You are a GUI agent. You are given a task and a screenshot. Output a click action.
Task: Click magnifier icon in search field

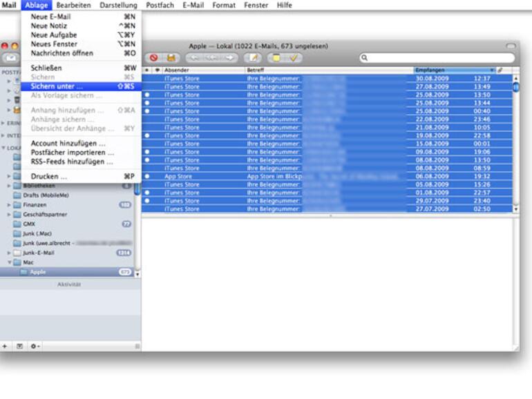coord(364,57)
